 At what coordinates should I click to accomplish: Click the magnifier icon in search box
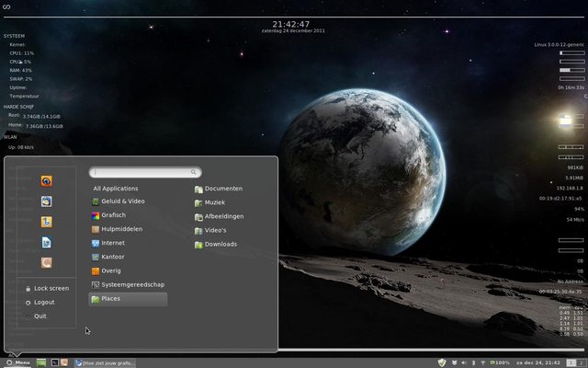(194, 172)
